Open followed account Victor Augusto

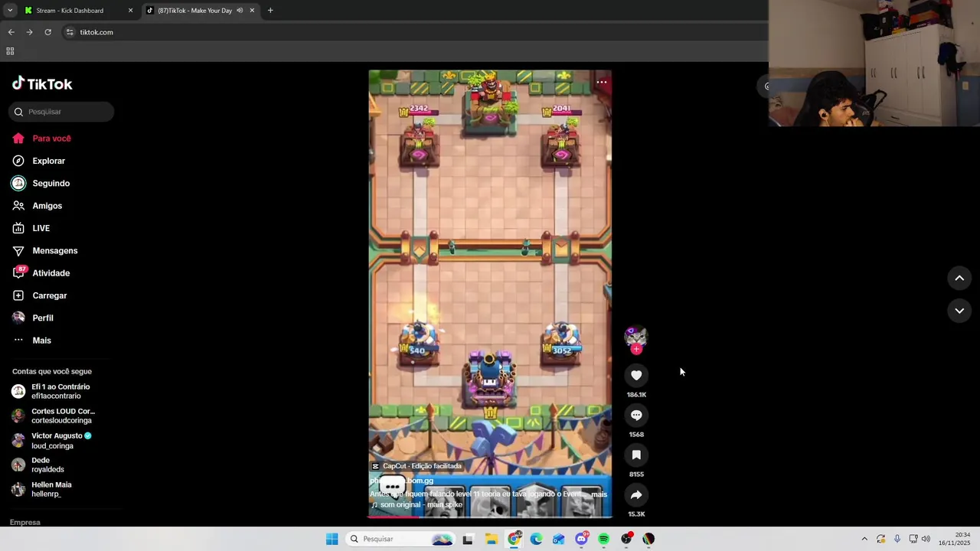pyautogui.click(x=51, y=440)
